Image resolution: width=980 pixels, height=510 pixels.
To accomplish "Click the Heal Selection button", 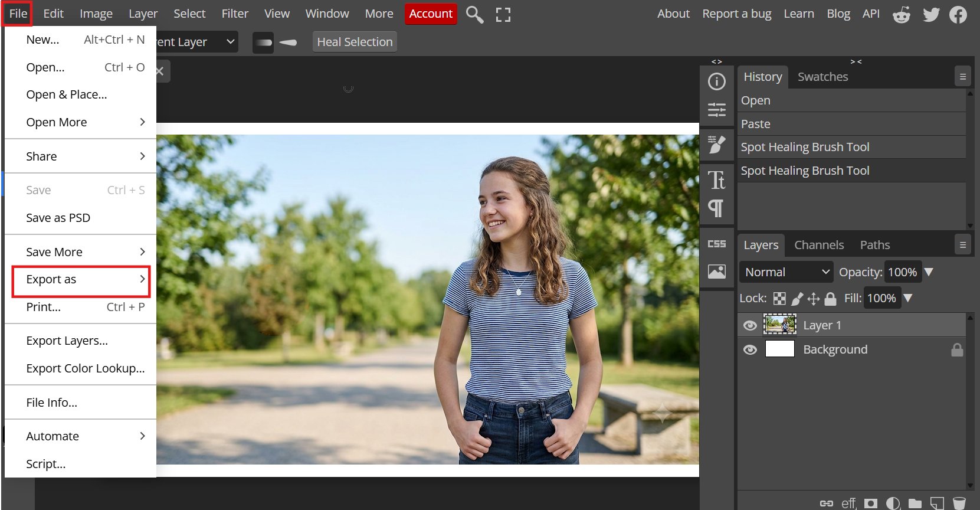I will click(x=355, y=42).
